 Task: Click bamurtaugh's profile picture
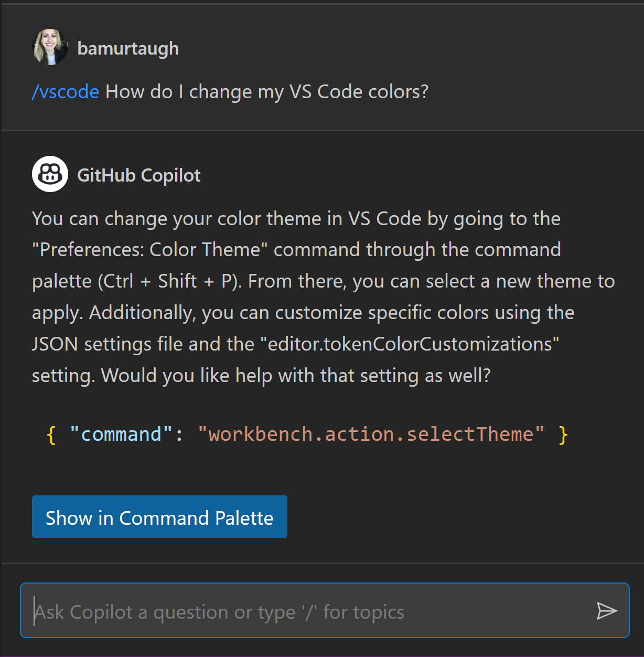[50, 47]
